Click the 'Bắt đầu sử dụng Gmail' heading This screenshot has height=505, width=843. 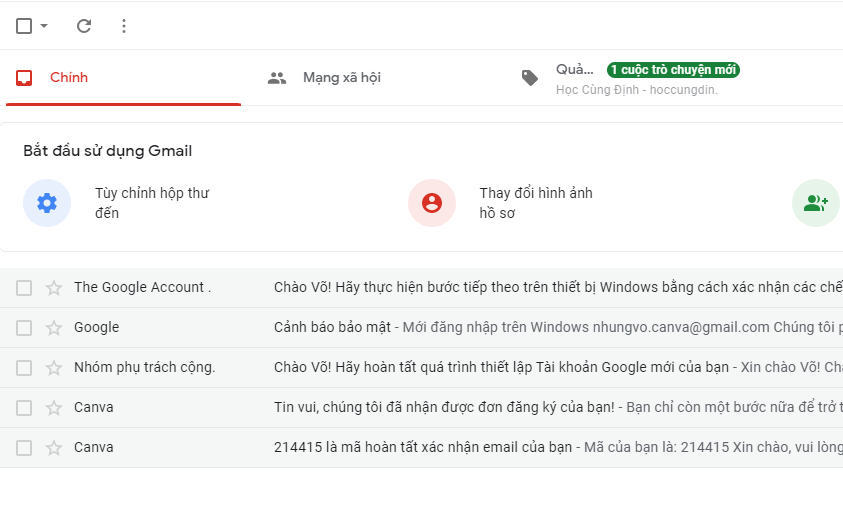108,151
